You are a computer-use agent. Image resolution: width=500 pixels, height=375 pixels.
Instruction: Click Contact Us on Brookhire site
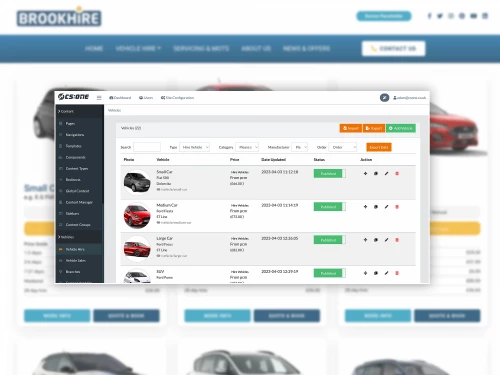coord(394,49)
